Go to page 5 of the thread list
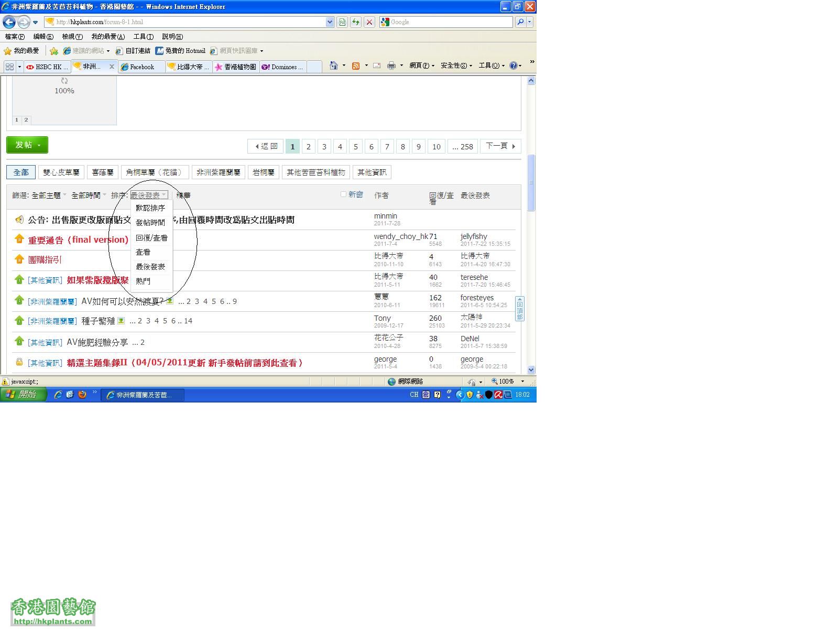Screen dimensions: 840x631 point(356,146)
